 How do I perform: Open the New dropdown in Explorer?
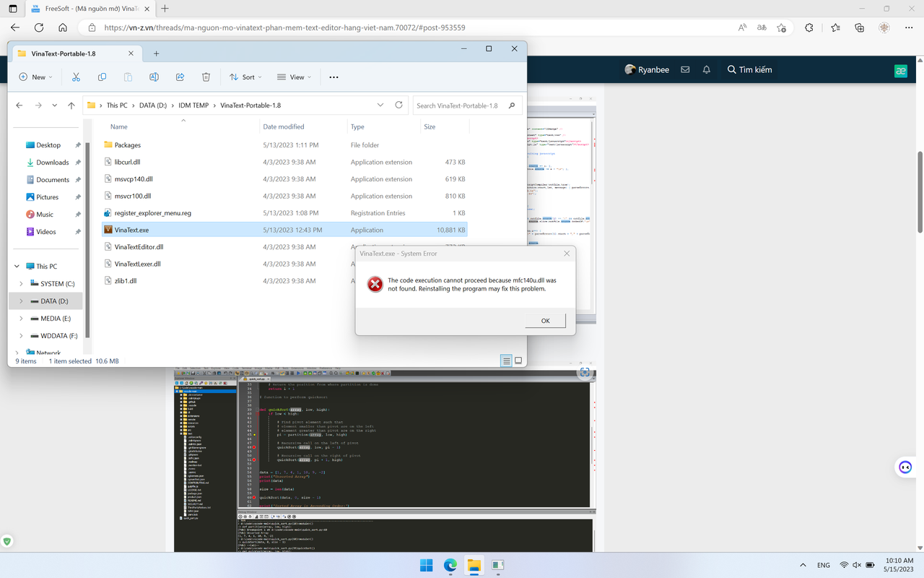[x=35, y=77]
